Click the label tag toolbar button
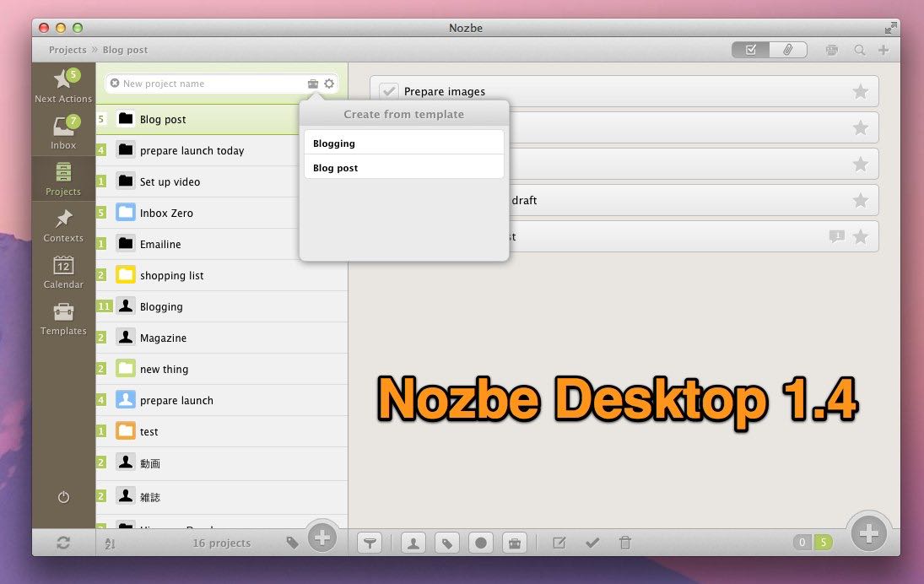The height and width of the screenshot is (584, 924). point(447,543)
